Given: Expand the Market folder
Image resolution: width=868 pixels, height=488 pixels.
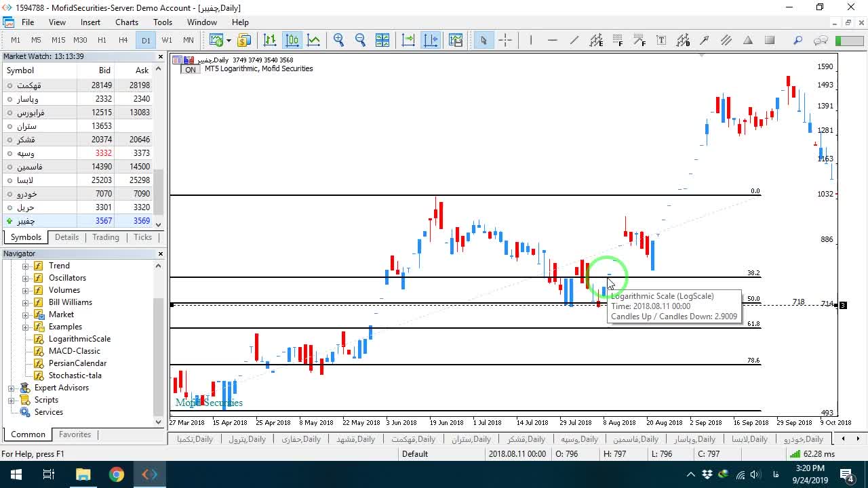Looking at the screenshot, I should point(26,314).
